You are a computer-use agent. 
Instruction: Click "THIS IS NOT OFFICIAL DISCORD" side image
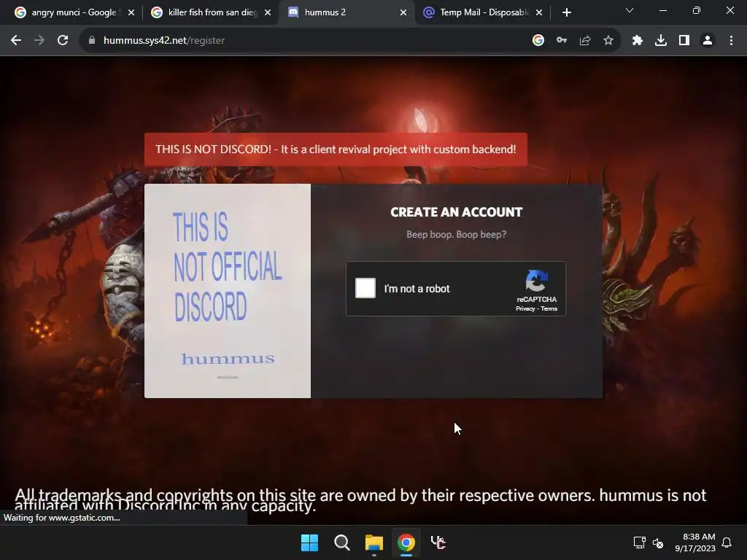click(228, 290)
